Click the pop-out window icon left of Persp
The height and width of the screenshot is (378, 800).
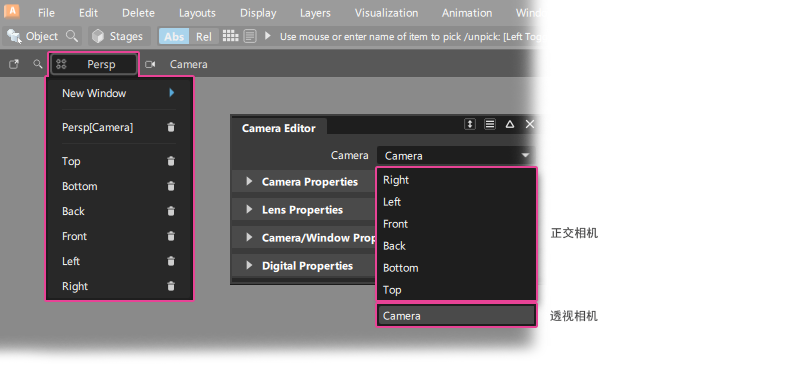(14, 64)
